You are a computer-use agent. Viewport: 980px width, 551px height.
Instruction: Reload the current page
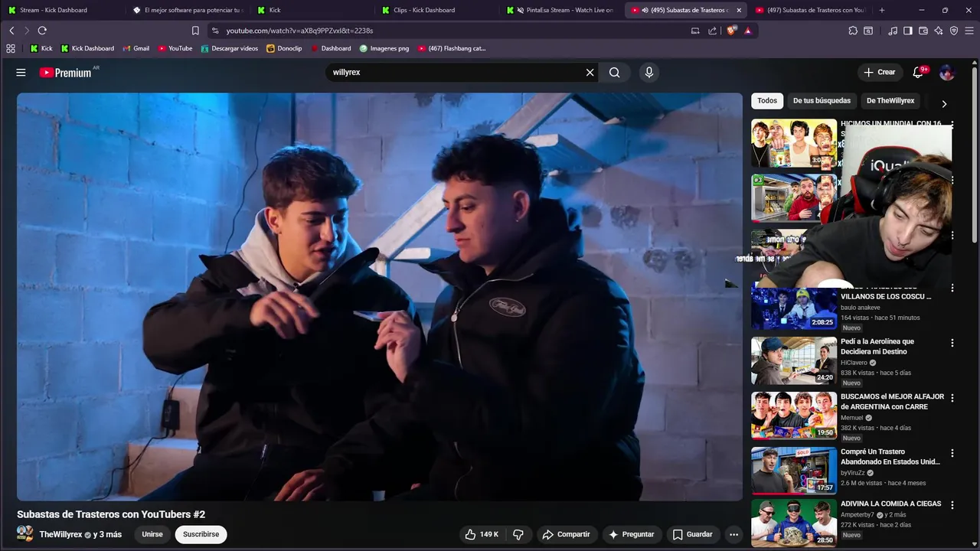[42, 31]
